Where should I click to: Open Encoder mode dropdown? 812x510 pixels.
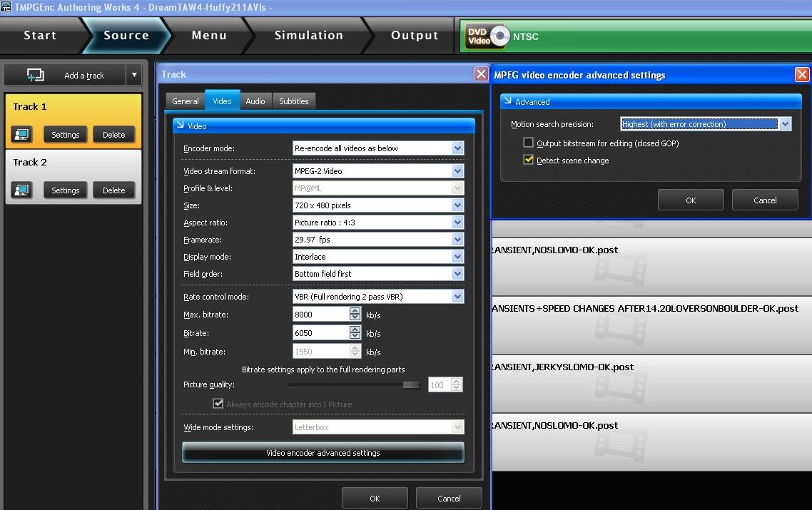pos(457,148)
